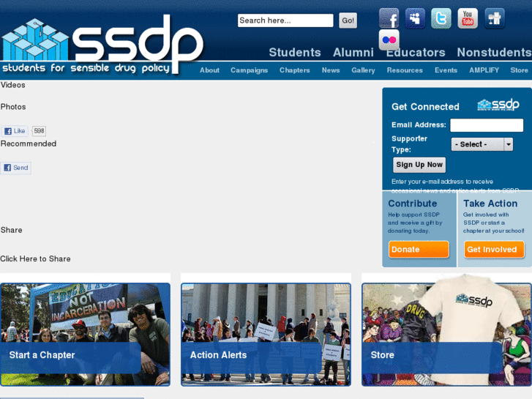Click the Share text
Viewport: 532px width, 399px height.
coord(11,230)
